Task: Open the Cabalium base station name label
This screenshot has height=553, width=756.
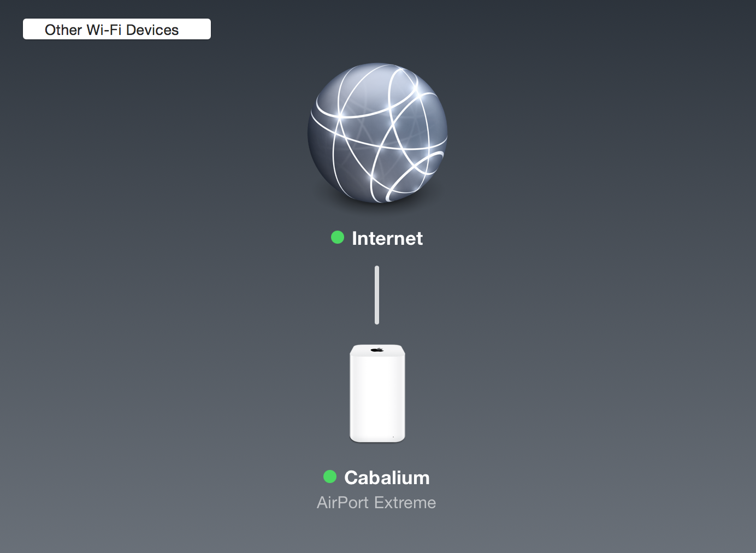Action: pos(387,478)
